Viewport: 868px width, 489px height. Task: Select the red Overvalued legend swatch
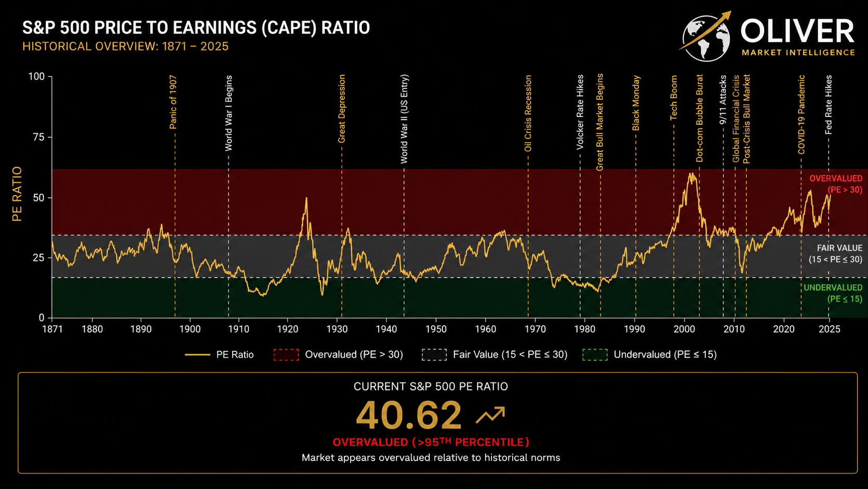click(x=286, y=355)
